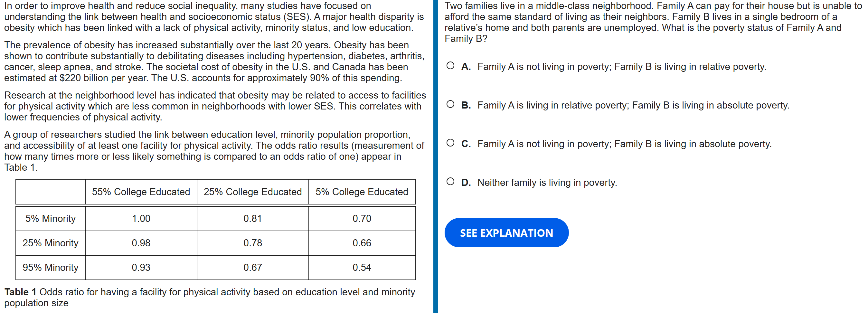This screenshot has width=868, height=313.
Task: Choose radio button for answer B
Action: (450, 104)
